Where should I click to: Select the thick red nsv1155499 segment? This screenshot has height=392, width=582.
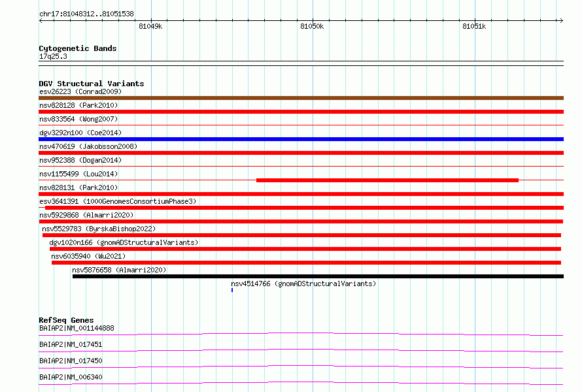tap(388, 180)
